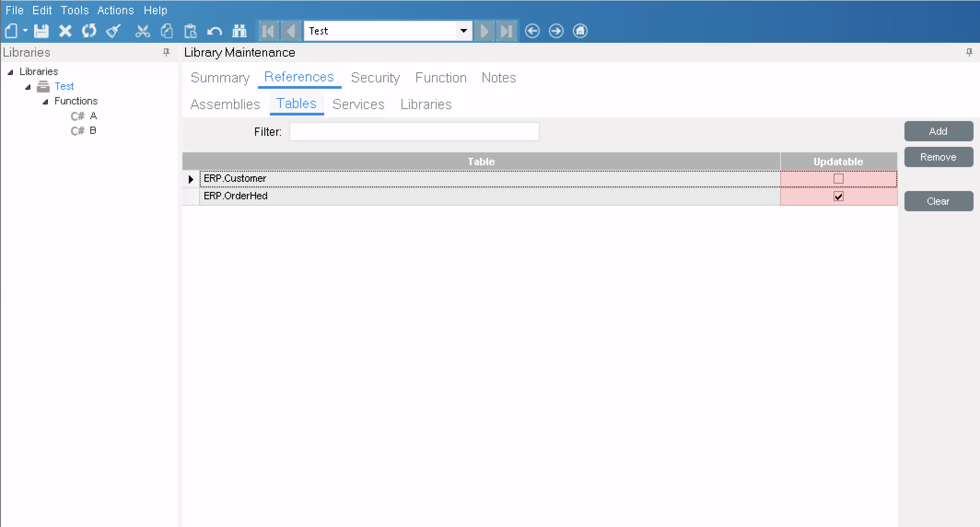Select function B in the tree
The width and height of the screenshot is (980, 527).
pyautogui.click(x=93, y=131)
